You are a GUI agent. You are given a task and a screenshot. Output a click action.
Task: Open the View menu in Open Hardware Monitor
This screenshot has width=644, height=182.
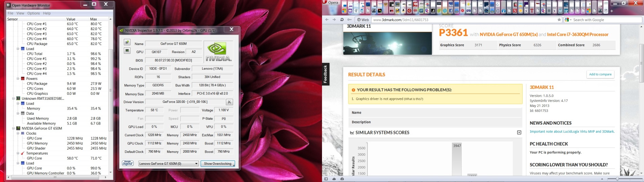(20, 13)
